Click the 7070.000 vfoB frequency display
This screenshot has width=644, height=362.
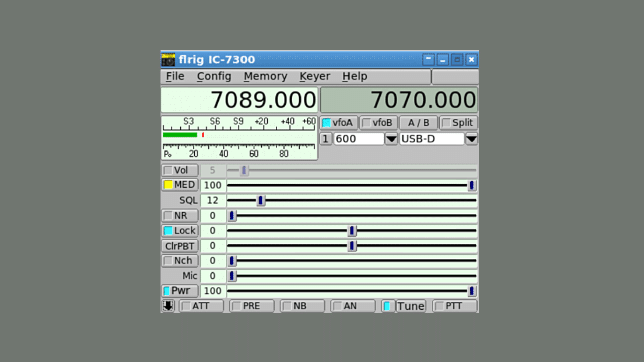point(399,100)
